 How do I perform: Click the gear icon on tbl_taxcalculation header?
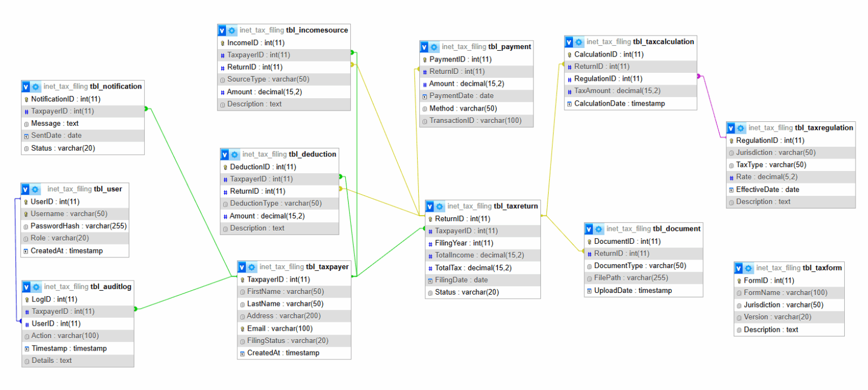578,42
